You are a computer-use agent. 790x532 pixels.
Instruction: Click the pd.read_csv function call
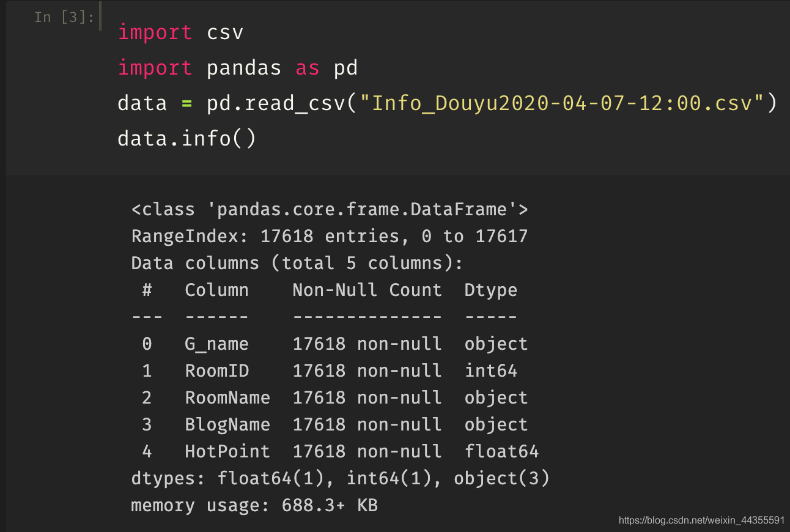coord(492,103)
